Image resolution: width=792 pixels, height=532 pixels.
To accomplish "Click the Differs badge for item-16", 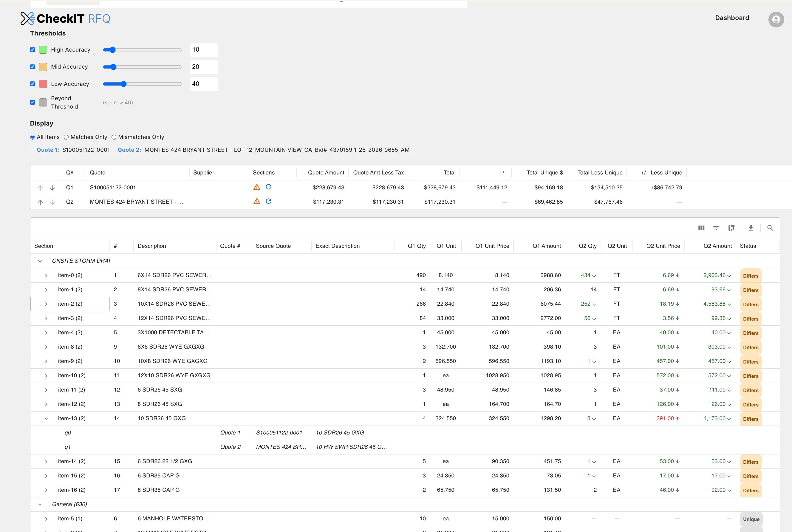I will pos(751,491).
